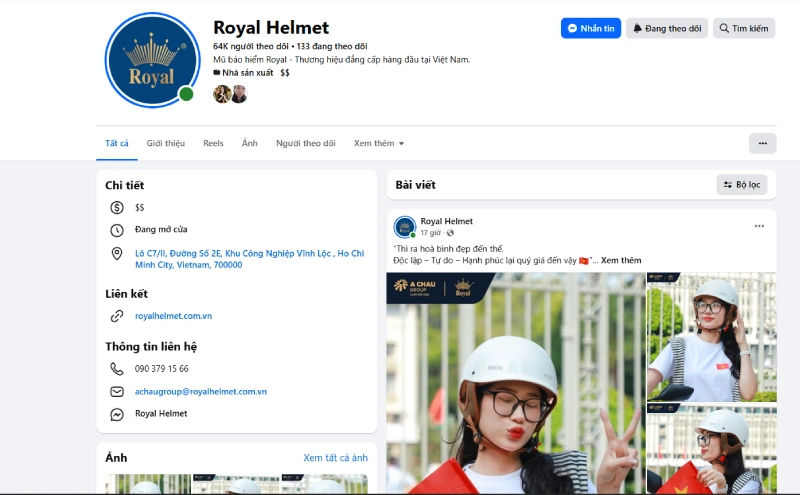Click the second follower avatar under category
This screenshot has width=800, height=495.
239,94
